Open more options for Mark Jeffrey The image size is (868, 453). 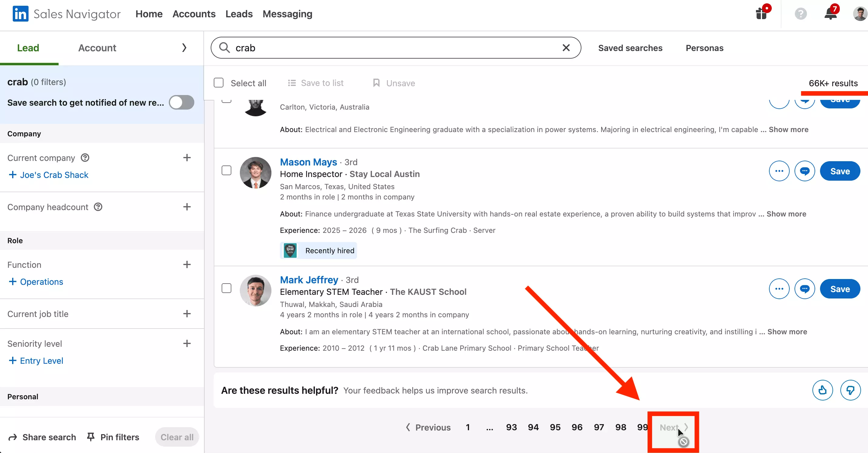pyautogui.click(x=779, y=289)
